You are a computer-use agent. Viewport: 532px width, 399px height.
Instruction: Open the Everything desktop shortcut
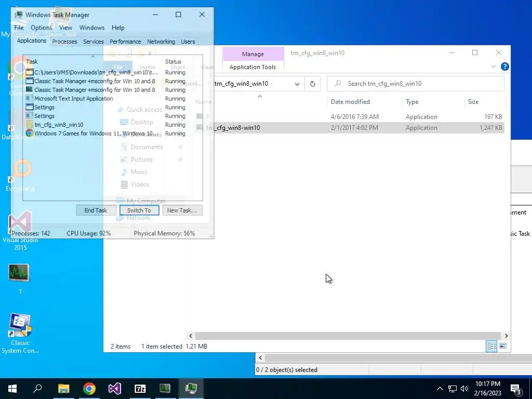[x=21, y=176]
